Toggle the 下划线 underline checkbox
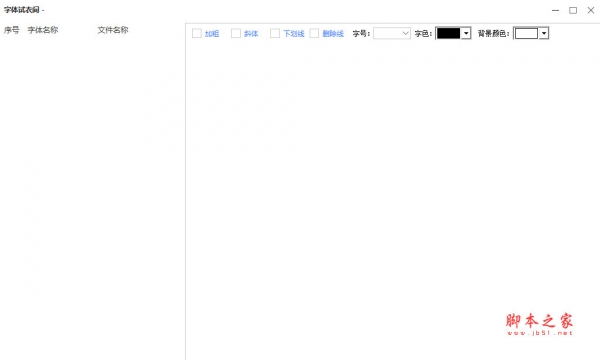Image resolution: width=600 pixels, height=360 pixels. coord(275,33)
